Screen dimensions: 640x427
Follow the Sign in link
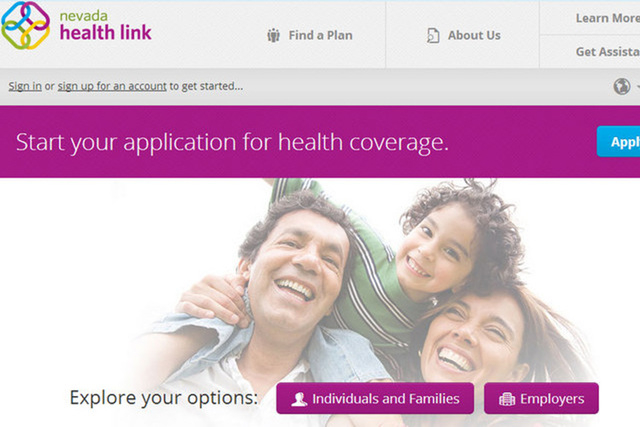pos(25,86)
